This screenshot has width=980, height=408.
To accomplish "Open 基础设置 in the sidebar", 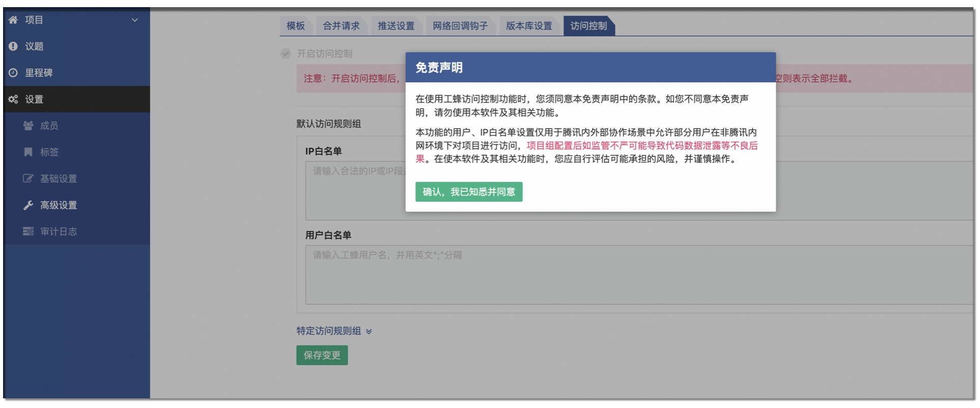I will (77, 179).
